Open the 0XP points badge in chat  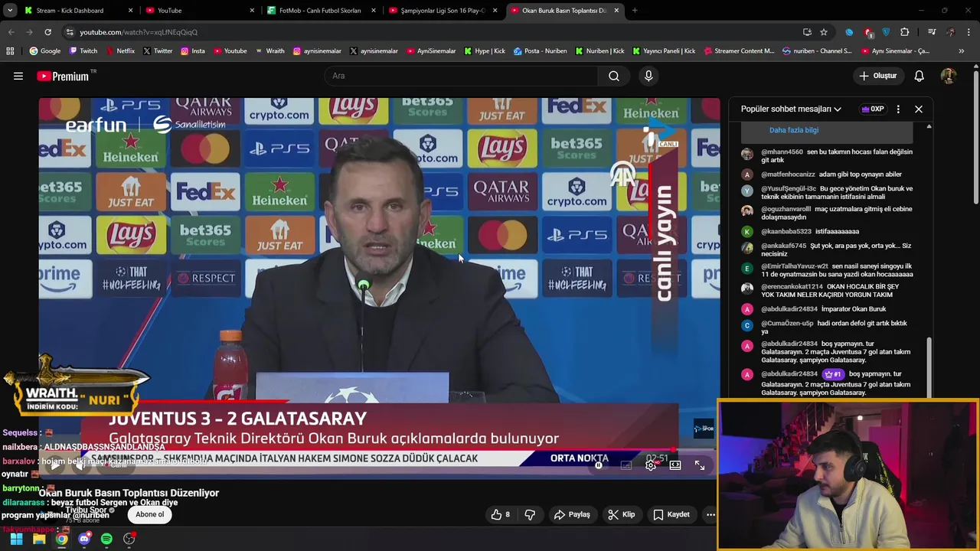[x=873, y=109]
